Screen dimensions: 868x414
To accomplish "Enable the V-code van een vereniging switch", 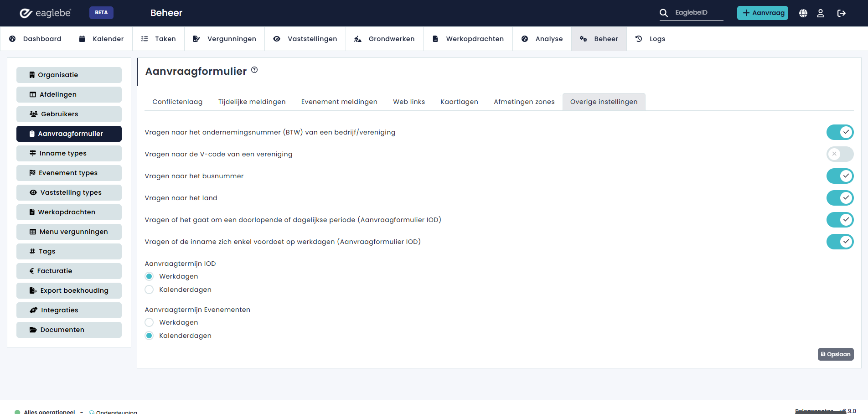I will click(840, 154).
